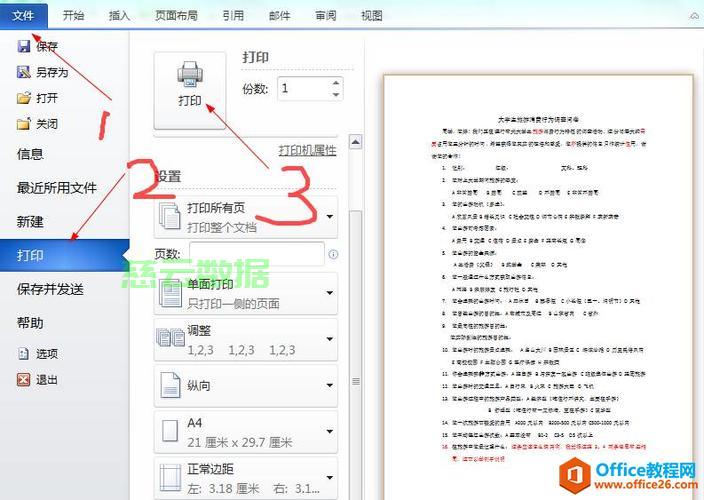Open the Printer Properties link

(307, 150)
